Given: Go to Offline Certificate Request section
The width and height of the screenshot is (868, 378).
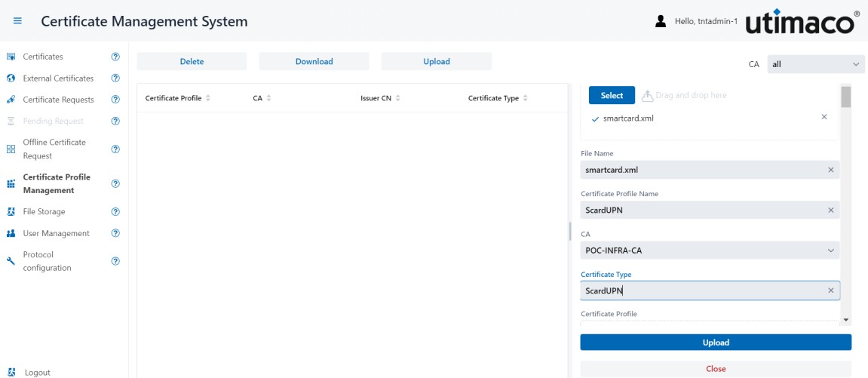Looking at the screenshot, I should coord(54,149).
